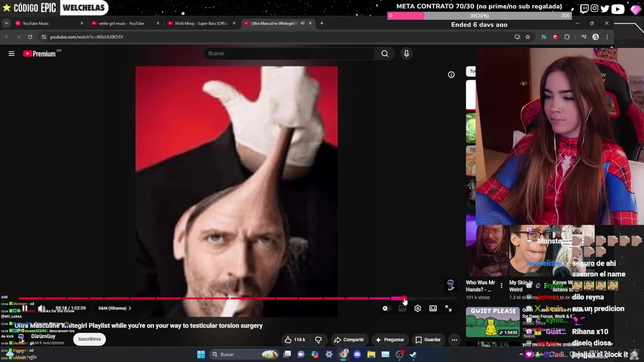Open Chrome three-dot menu
The height and width of the screenshot is (362, 644).
(607, 37)
